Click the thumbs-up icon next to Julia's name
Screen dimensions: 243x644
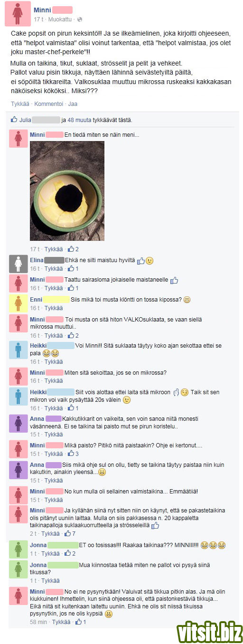pos(14,120)
